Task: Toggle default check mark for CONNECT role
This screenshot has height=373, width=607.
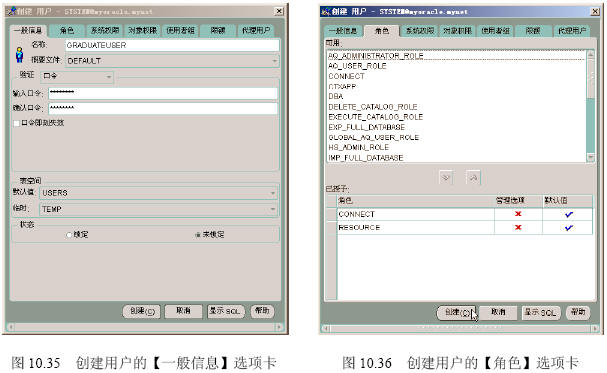Action: pyautogui.click(x=568, y=214)
